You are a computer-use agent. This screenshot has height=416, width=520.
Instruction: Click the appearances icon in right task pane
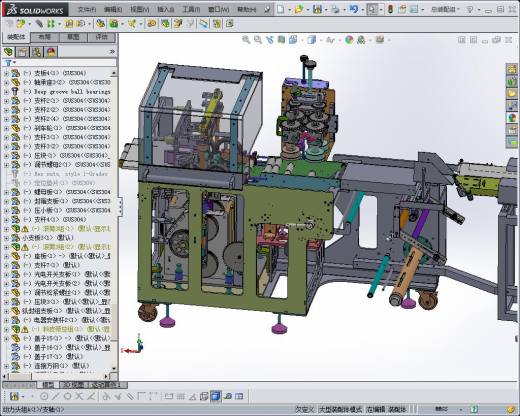point(512,117)
